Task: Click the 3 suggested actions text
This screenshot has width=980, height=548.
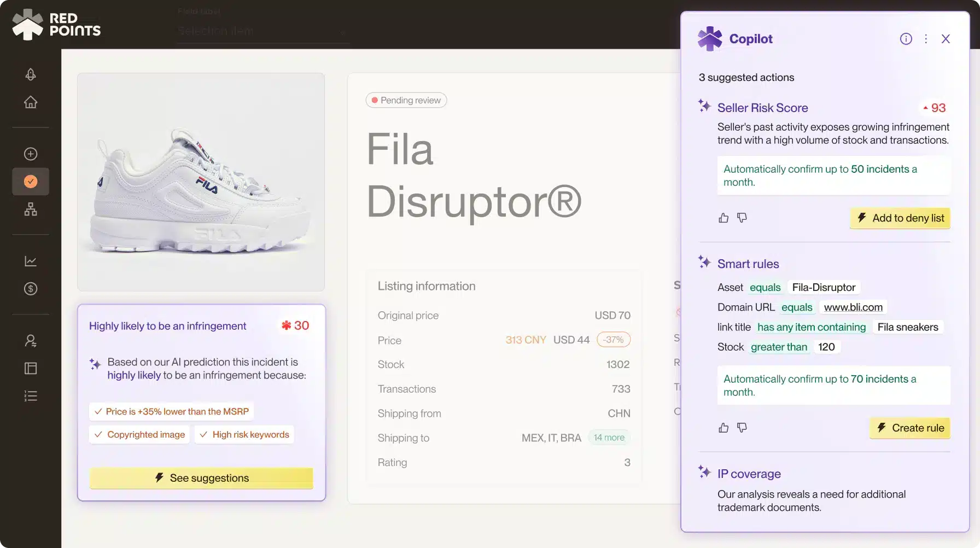Action: (746, 77)
